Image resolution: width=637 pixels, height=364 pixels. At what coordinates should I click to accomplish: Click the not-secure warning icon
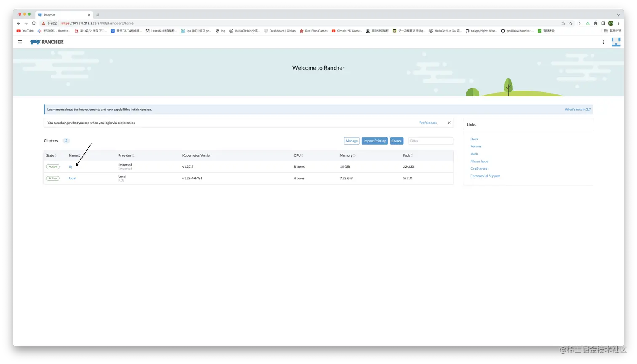pos(43,24)
